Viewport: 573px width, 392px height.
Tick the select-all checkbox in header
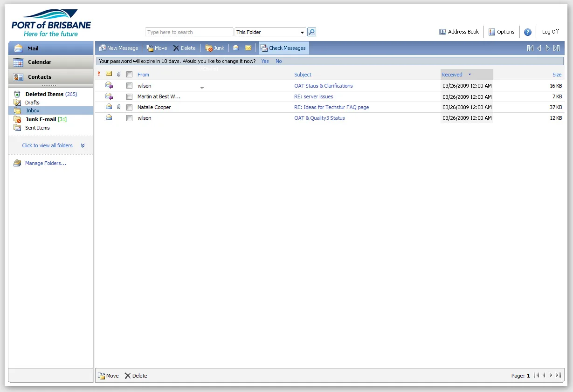pos(130,74)
